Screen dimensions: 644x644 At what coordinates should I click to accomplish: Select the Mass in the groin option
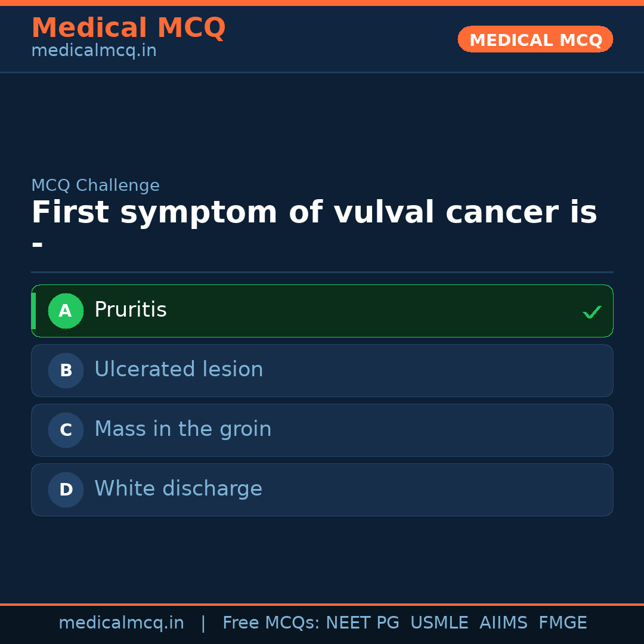[322, 430]
